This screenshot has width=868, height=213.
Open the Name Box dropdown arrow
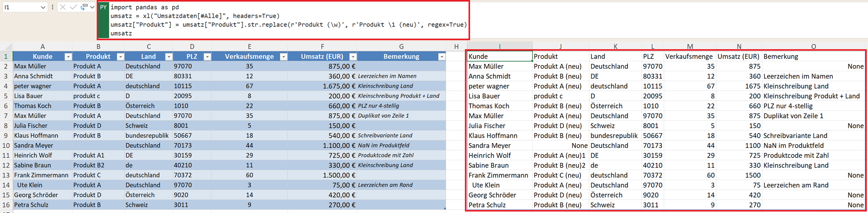pyautogui.click(x=42, y=7)
